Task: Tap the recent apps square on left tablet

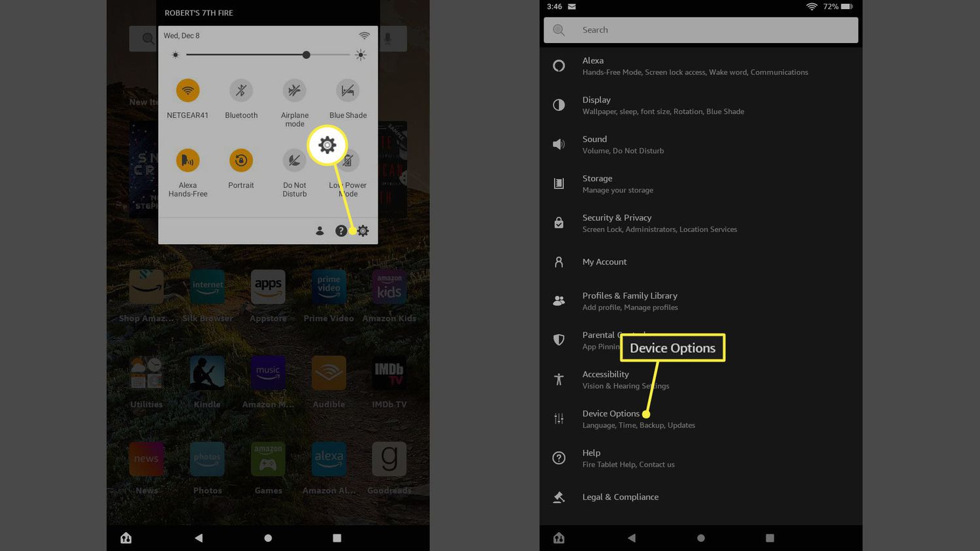Action: tap(337, 538)
